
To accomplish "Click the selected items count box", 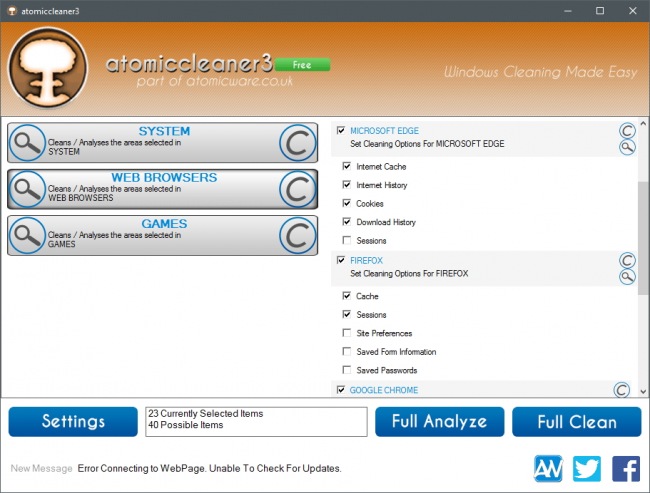I will [x=256, y=422].
